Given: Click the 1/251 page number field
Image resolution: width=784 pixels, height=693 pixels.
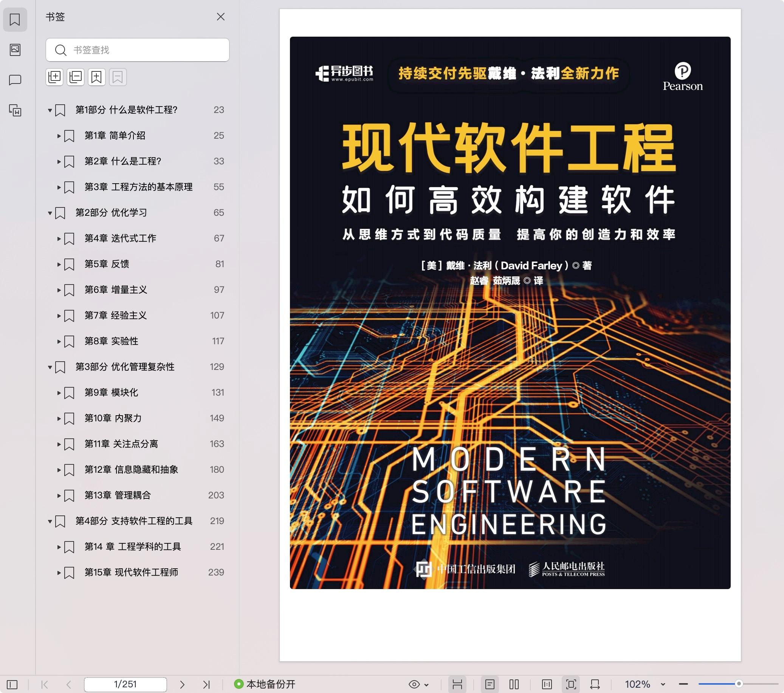Looking at the screenshot, I should pyautogui.click(x=126, y=684).
